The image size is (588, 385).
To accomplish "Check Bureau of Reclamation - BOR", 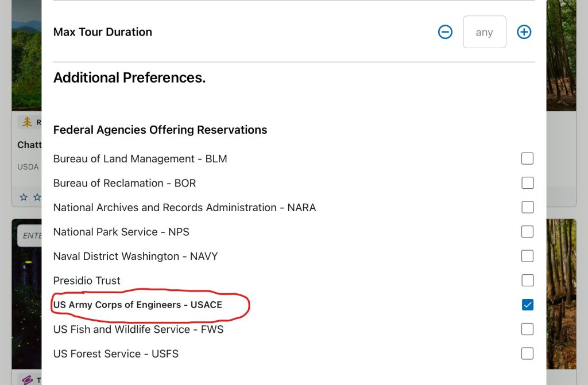I will pos(527,182).
